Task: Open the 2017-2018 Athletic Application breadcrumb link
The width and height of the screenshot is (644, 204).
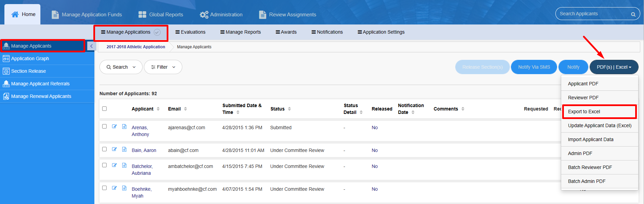Action: (x=136, y=47)
